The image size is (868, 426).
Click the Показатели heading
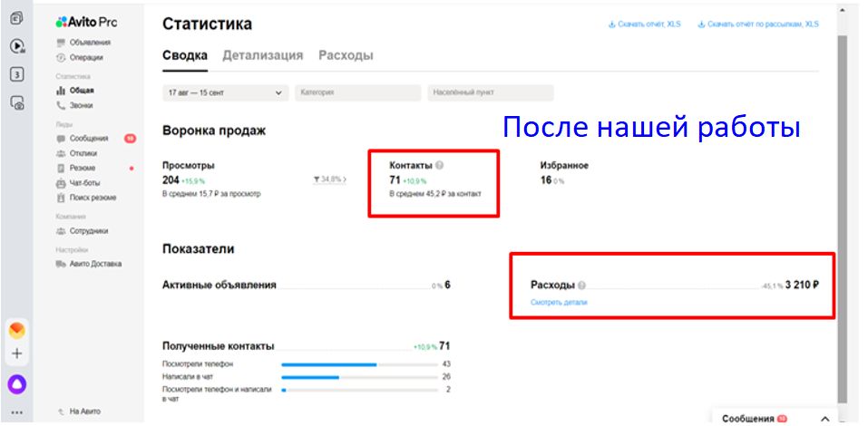point(198,249)
